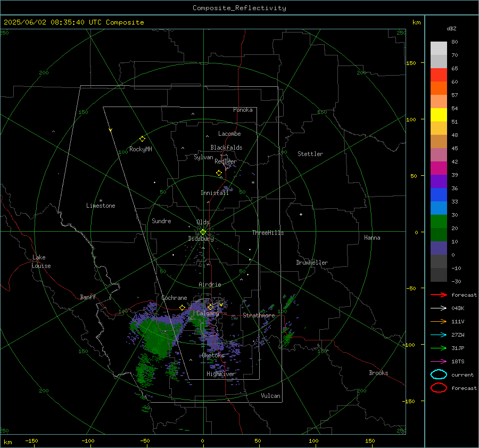The image size is (479, 448).
Task: Click the Cochrane label
Action: [174, 298]
